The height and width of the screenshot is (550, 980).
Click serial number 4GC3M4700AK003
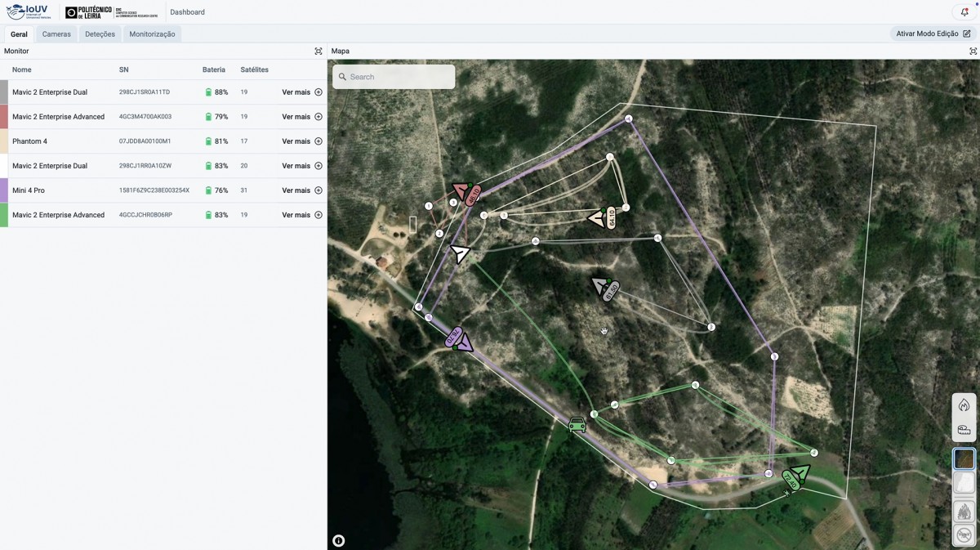[145, 117]
